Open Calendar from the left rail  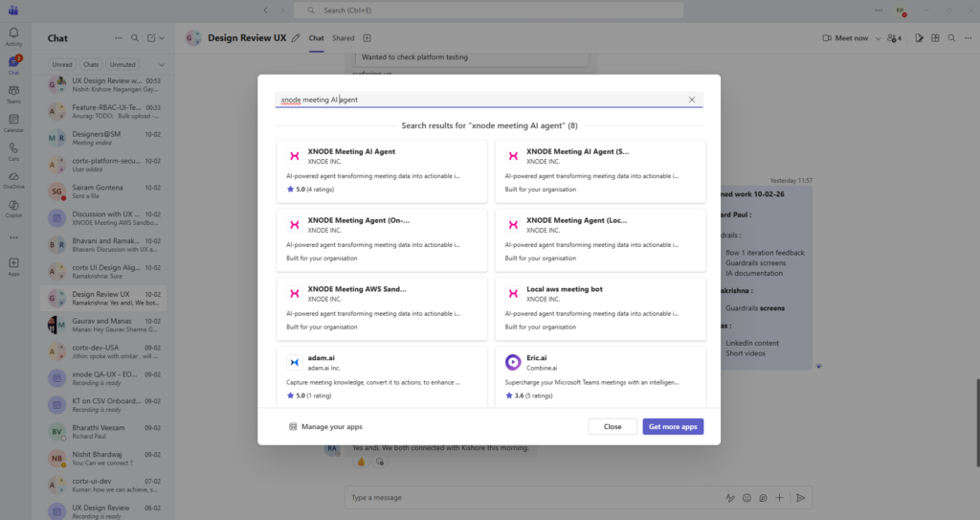(13, 122)
